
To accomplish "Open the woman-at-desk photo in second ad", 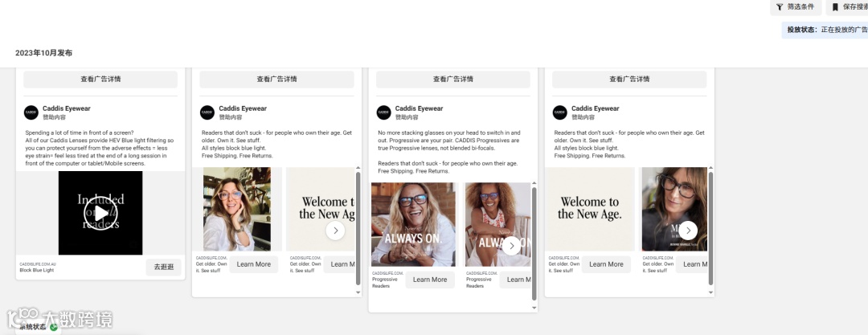I will (x=237, y=210).
